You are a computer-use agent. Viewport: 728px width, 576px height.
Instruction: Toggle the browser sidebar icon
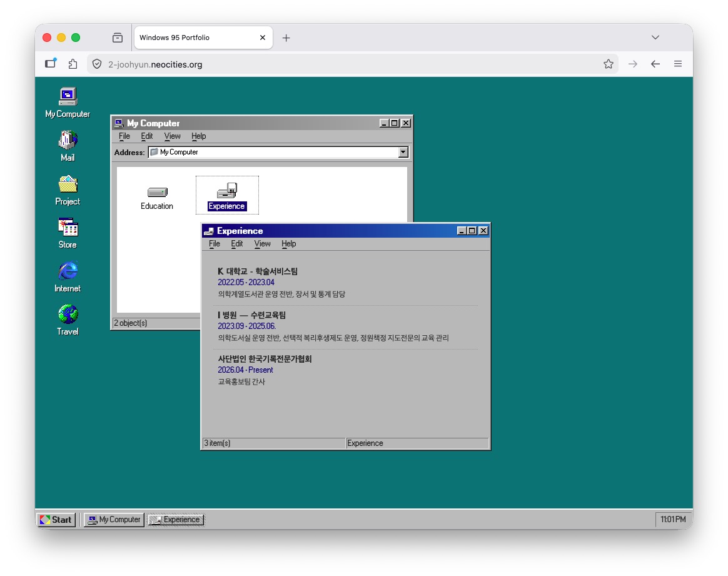[x=51, y=63]
